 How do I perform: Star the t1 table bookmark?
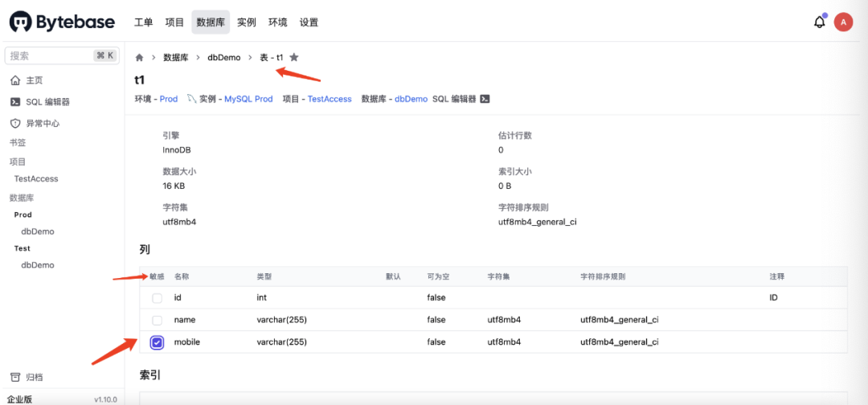click(x=294, y=57)
